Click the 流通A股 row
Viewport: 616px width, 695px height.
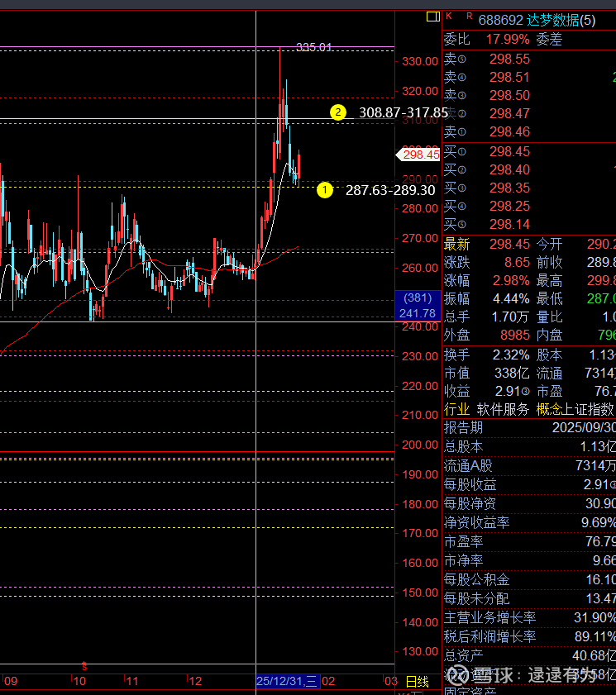(x=529, y=466)
